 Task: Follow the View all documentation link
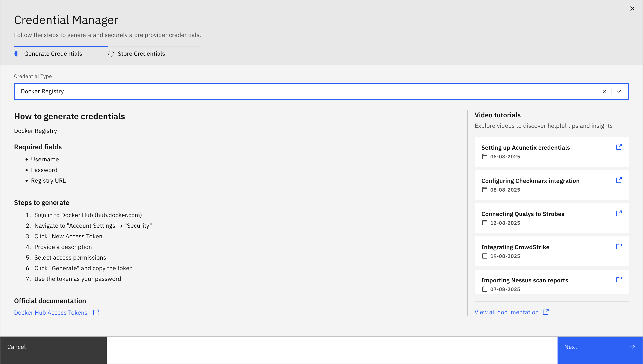click(x=506, y=312)
